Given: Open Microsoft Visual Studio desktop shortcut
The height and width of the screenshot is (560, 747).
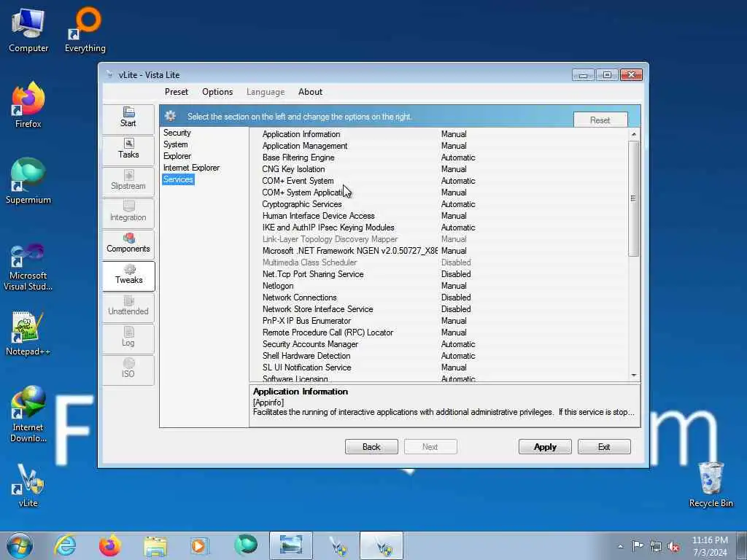Looking at the screenshot, I should tap(28, 267).
